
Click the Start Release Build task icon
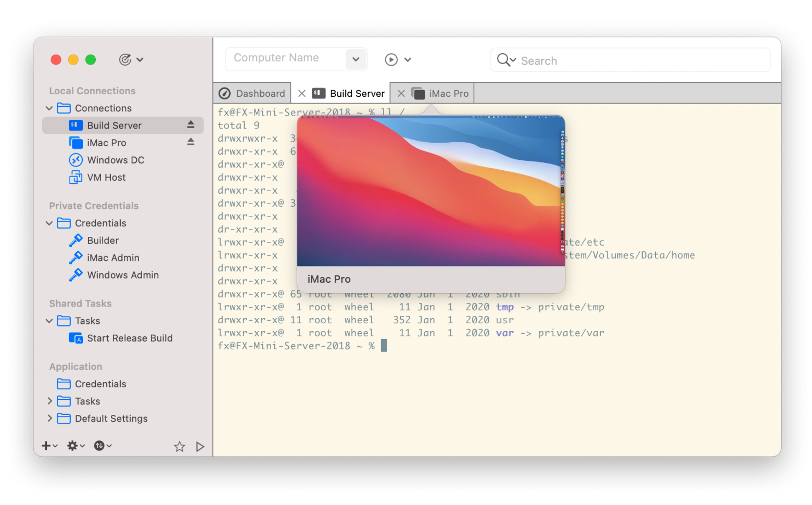[x=75, y=338]
